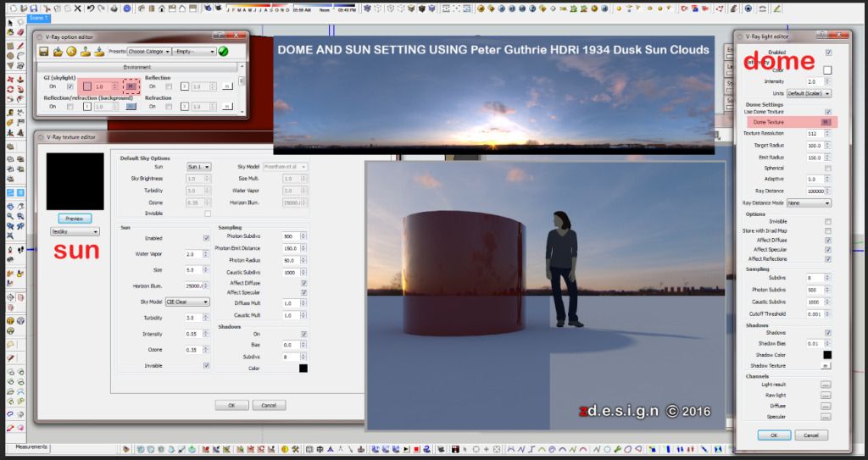The width and height of the screenshot is (868, 460).
Task: Toggle Affect Reflections checkbox in light editor
Action: [827, 258]
